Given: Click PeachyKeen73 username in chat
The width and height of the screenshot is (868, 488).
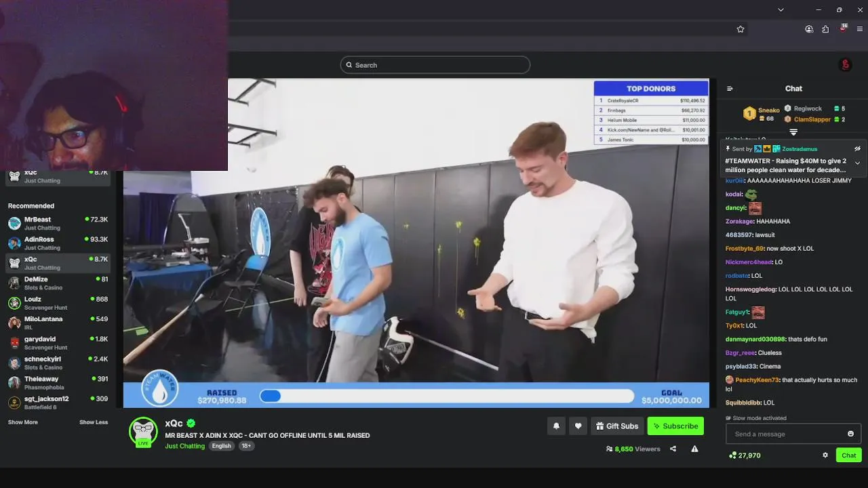Looking at the screenshot, I should pos(757,380).
